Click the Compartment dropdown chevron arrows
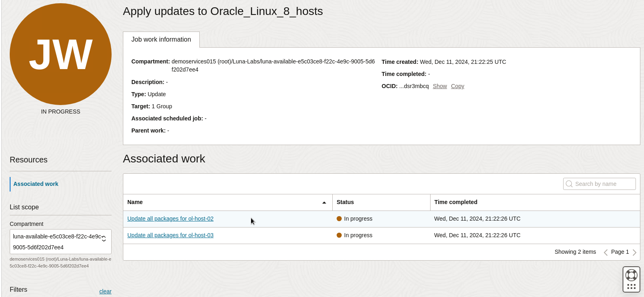Viewport: 644px width, 297px height. click(x=104, y=239)
